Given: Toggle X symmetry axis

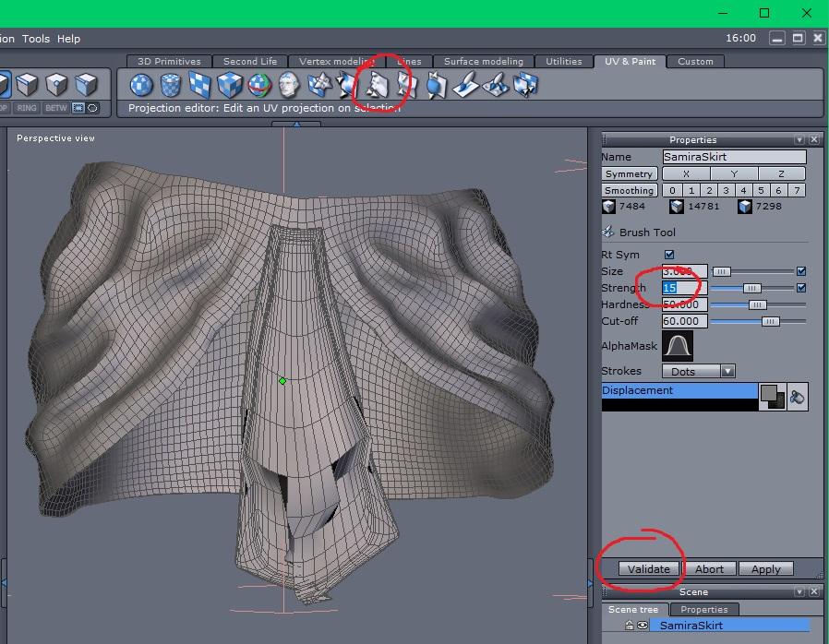Looking at the screenshot, I should [686, 173].
